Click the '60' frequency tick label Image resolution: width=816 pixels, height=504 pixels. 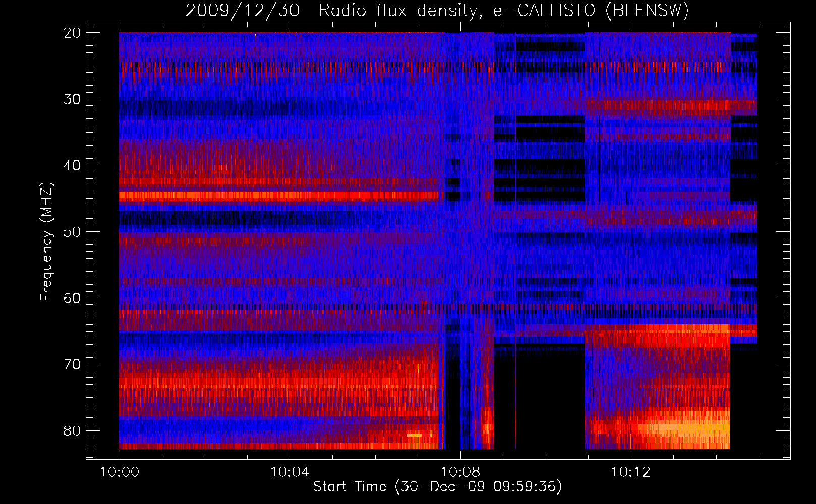[72, 298]
